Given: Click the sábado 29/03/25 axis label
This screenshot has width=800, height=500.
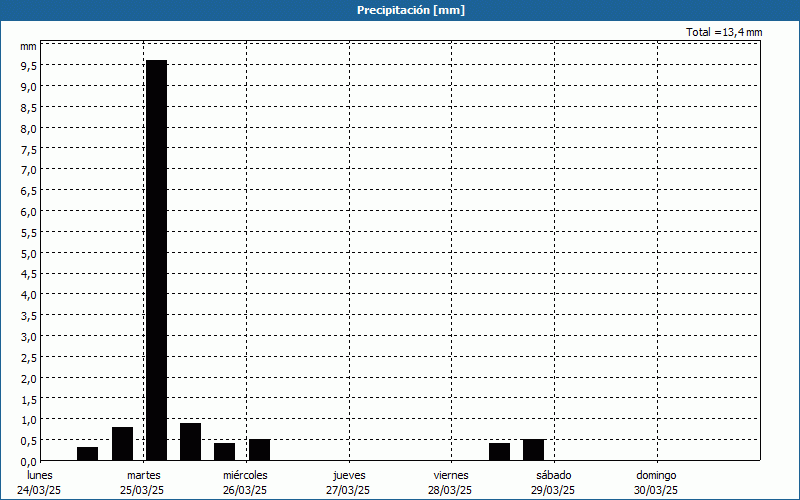Looking at the screenshot, I should (x=554, y=483).
